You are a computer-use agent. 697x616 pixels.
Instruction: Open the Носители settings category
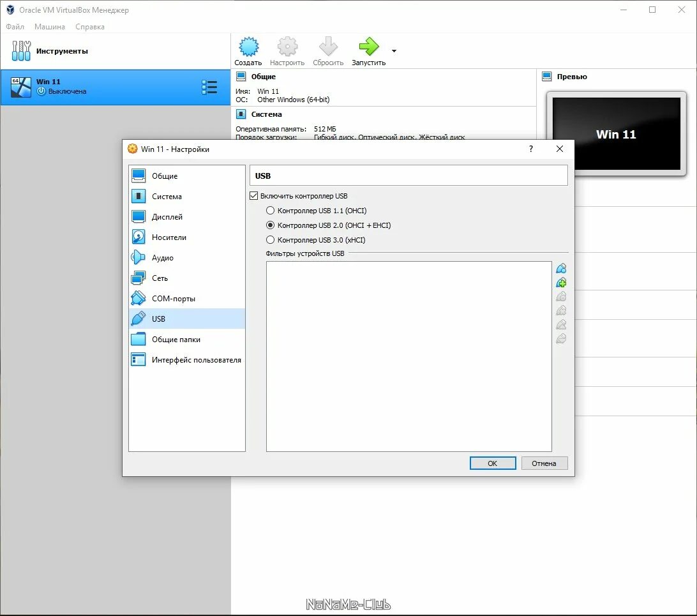pyautogui.click(x=187, y=237)
